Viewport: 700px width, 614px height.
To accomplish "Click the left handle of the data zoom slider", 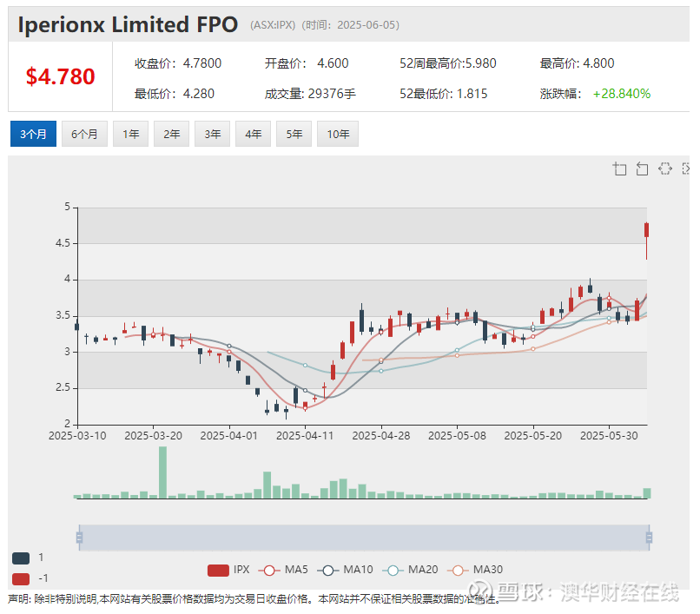I will 79,538.
